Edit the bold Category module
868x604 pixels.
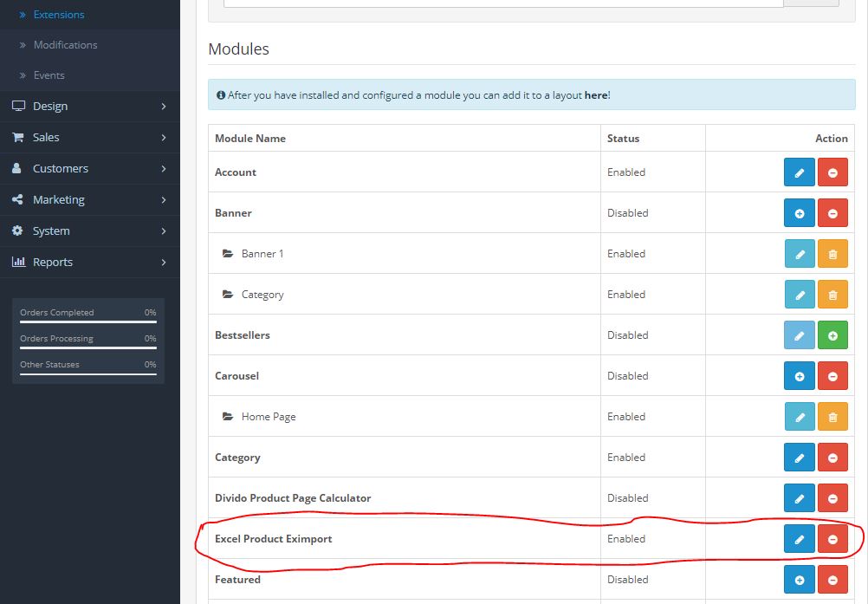[799, 458]
